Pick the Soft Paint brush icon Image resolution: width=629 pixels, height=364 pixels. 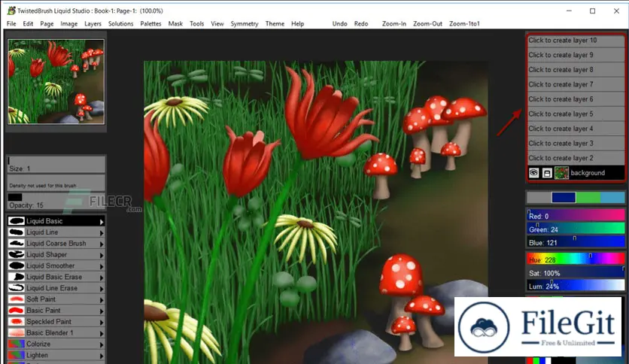[x=16, y=299]
